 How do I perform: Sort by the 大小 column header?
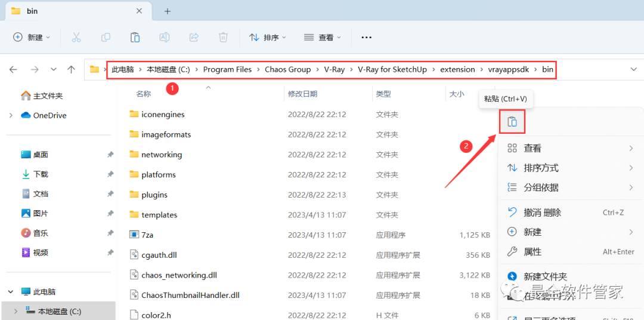(x=457, y=94)
